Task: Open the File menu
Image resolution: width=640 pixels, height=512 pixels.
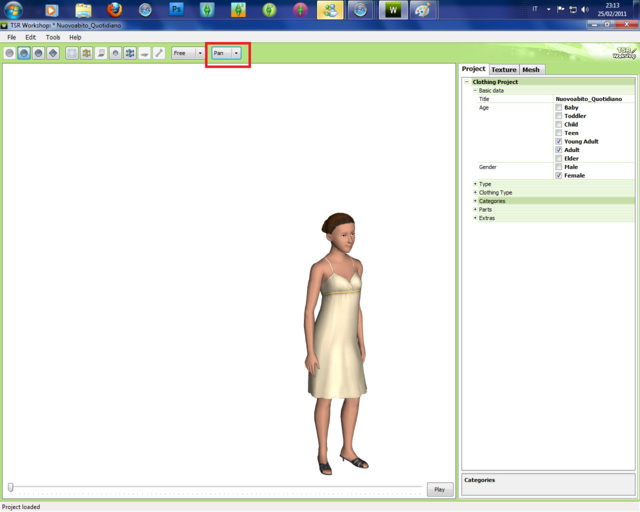Action: pos(12,37)
